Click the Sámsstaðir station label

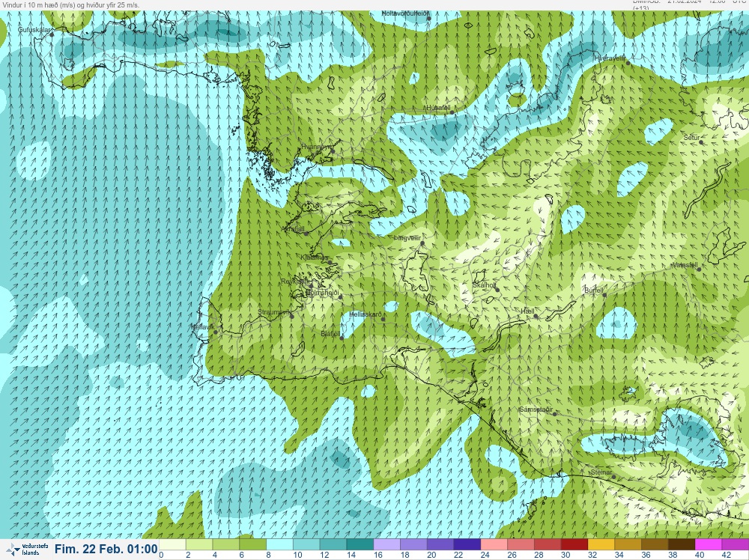536,410
